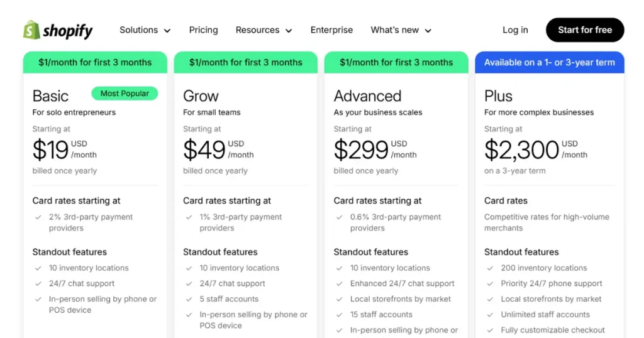
Task: Open the Resources dropdown chevron
Action: (x=289, y=31)
